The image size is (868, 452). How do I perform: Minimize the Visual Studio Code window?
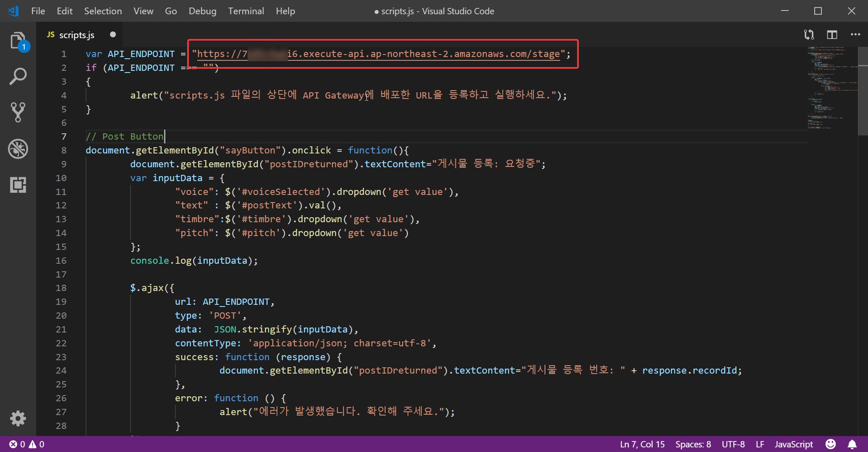tap(785, 11)
